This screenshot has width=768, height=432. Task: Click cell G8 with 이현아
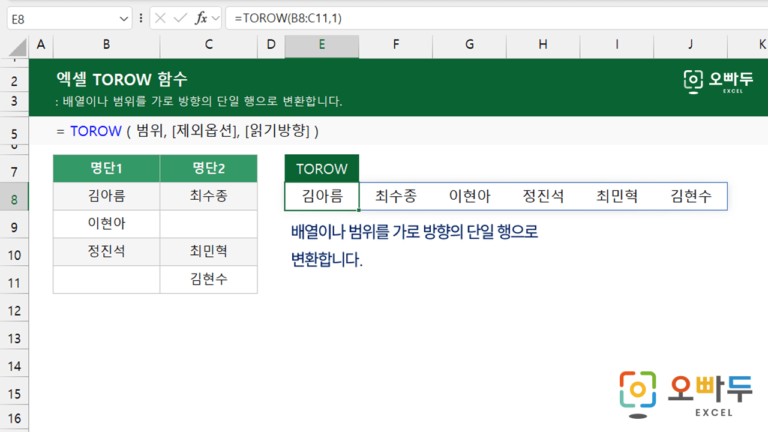[x=469, y=196]
